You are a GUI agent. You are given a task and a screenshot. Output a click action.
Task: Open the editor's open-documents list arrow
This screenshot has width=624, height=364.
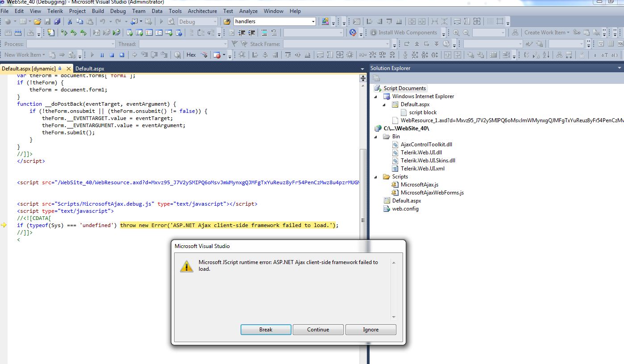point(362,69)
